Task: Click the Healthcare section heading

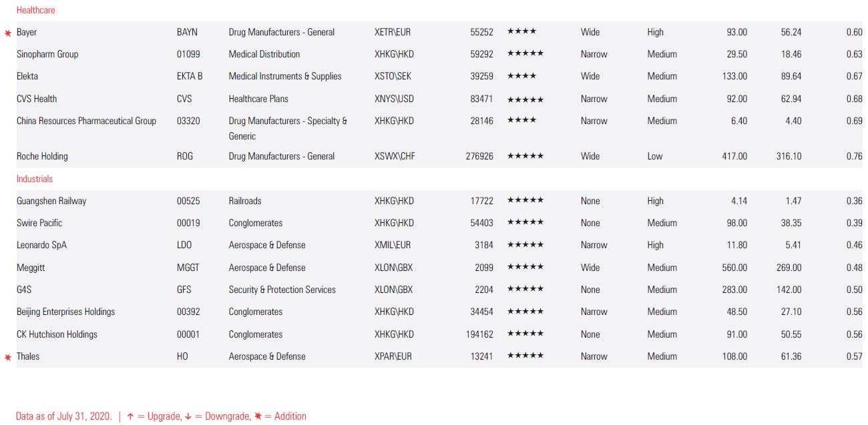Action: pos(36,10)
